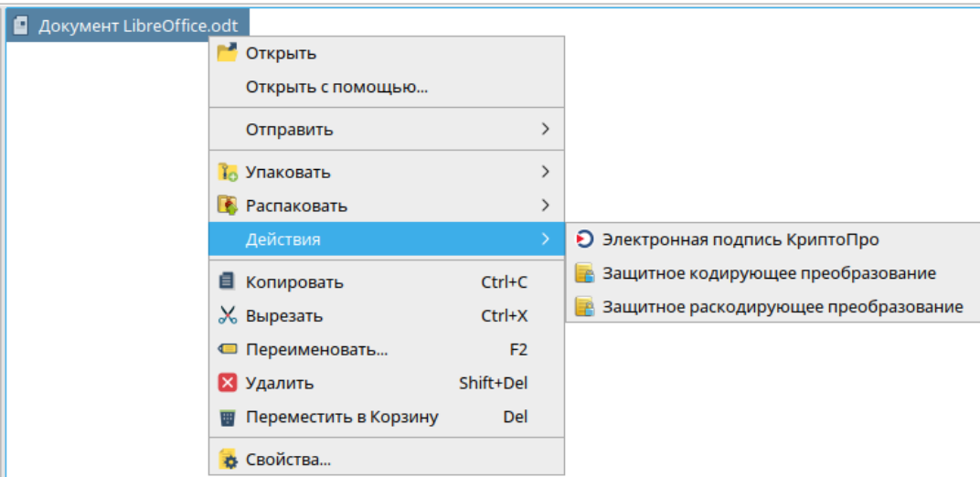Expand the Распаковать submenu arrow
980x477 pixels.
pos(546,205)
